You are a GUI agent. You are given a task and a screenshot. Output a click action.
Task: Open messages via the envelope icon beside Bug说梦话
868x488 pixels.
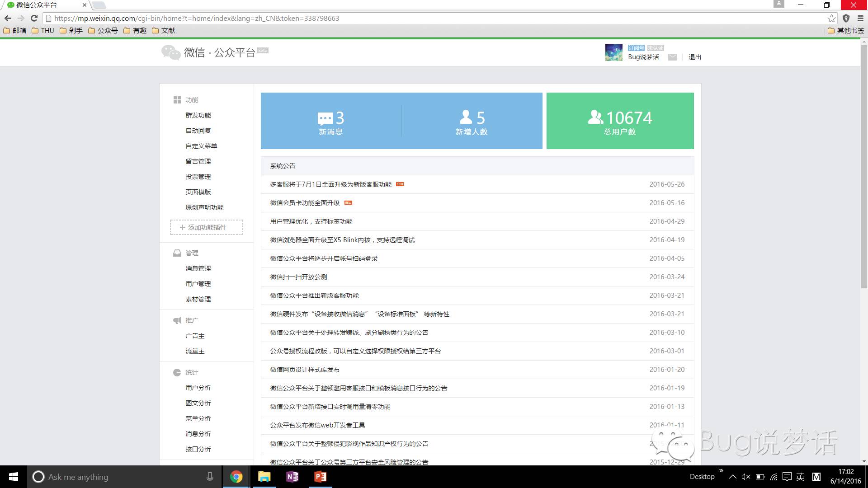coord(672,57)
